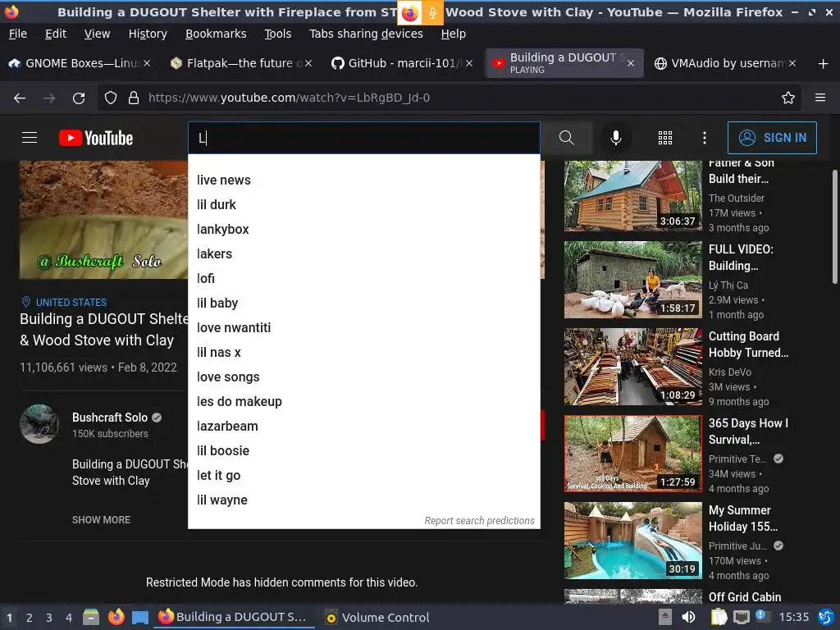
Task: Open the View menu
Action: [97, 34]
